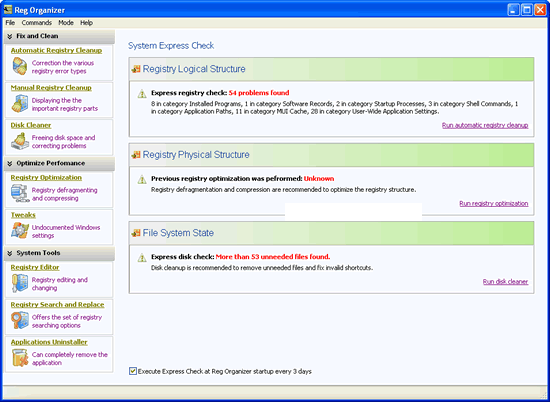Click the icon beside Registry Physical Structure heading
Screen dimensions: 550x402
[136, 155]
